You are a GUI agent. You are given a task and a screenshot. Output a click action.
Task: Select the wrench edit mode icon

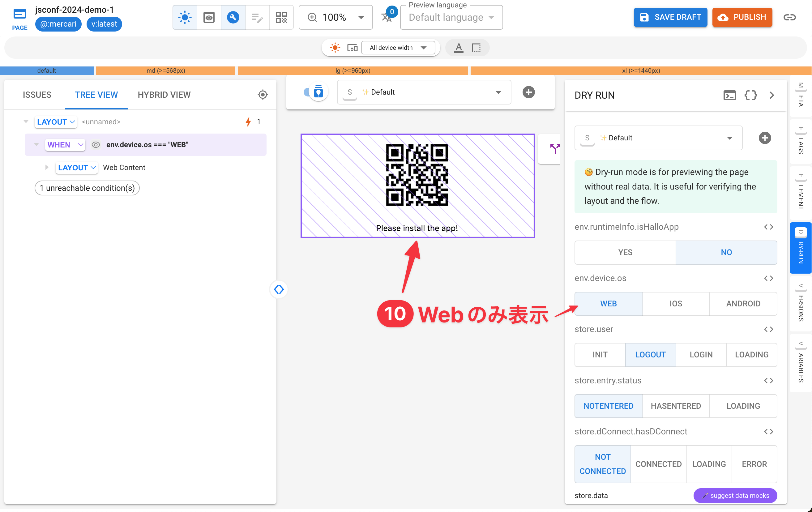(x=233, y=17)
